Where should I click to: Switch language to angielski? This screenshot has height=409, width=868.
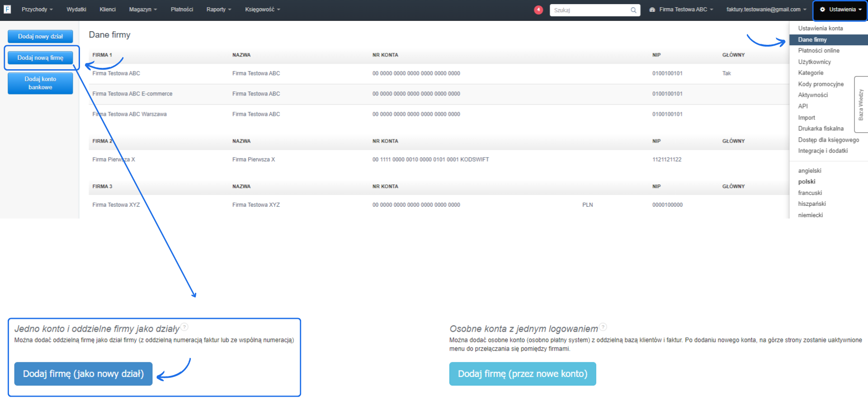coord(809,171)
